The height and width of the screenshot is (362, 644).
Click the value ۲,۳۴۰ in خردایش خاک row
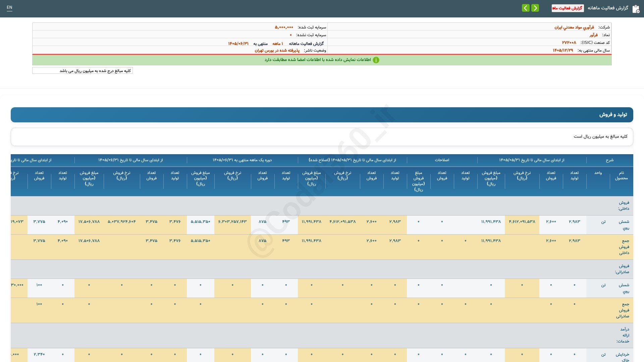(x=39, y=354)
